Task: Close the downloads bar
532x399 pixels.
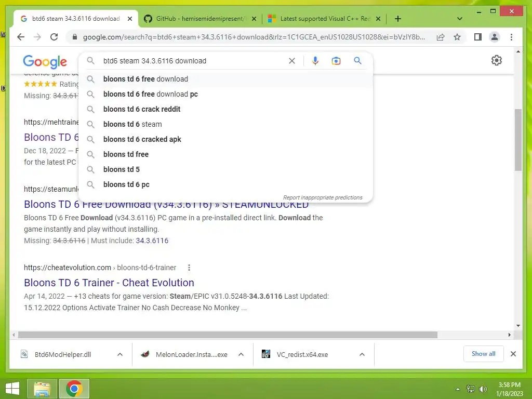Action: [513, 354]
